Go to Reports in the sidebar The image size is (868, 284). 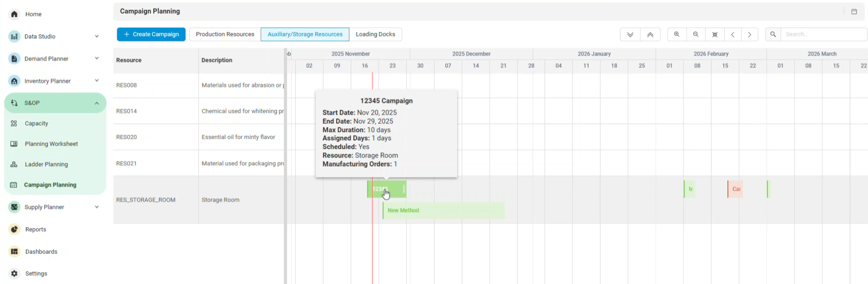(x=36, y=229)
